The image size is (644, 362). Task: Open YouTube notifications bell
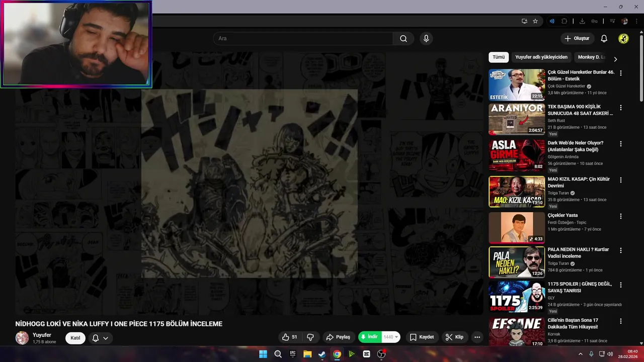pos(604,39)
